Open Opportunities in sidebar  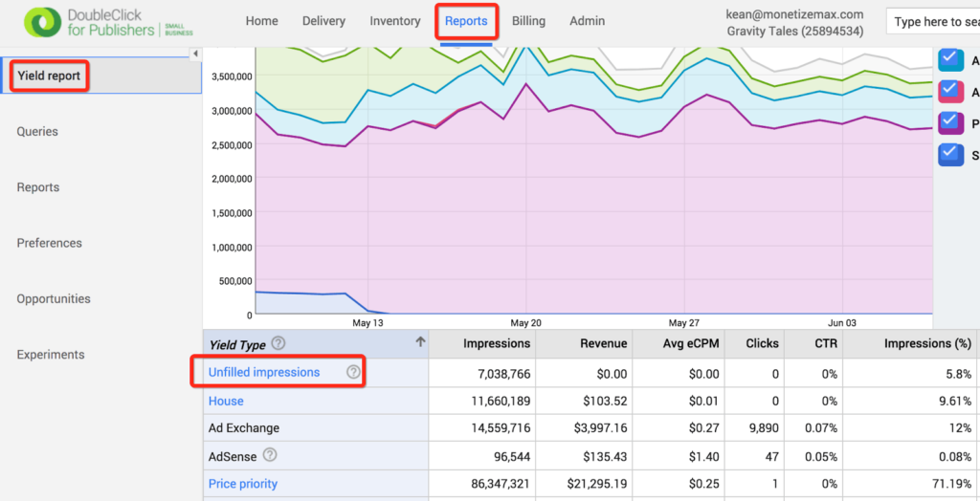tap(54, 298)
